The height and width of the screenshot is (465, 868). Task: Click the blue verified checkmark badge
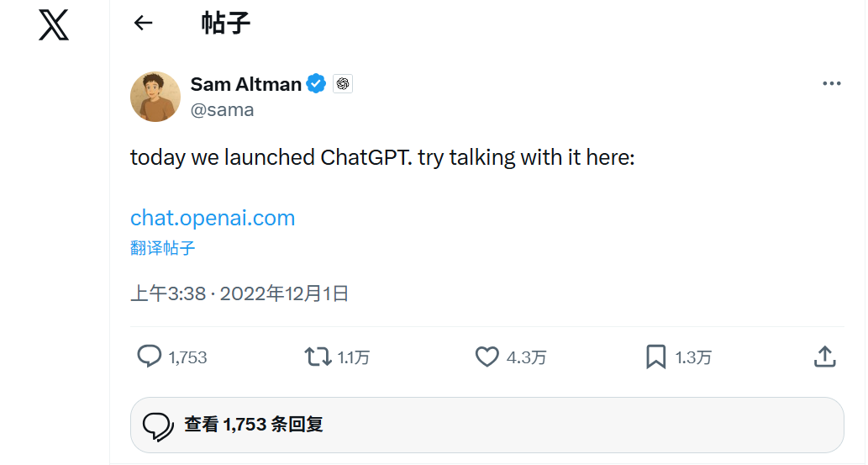click(x=316, y=84)
